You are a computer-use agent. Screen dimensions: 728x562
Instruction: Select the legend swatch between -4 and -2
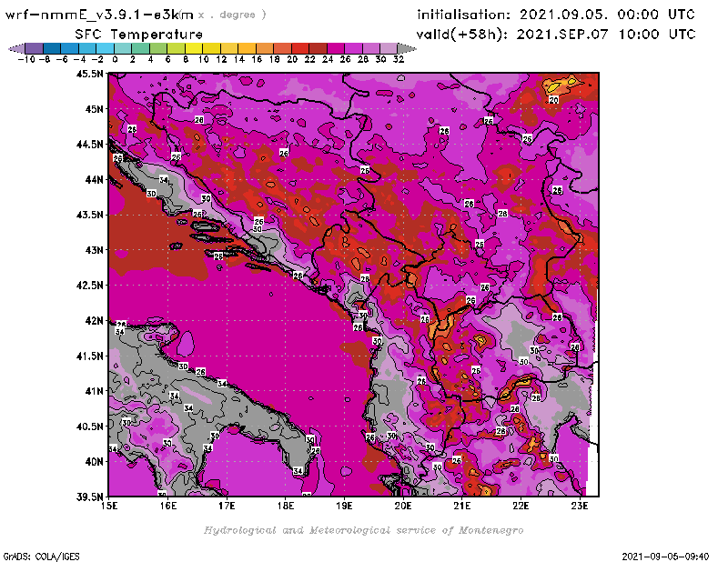coord(87,48)
